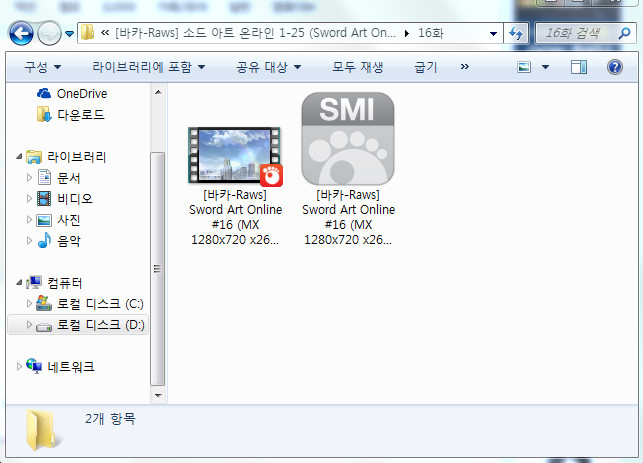This screenshot has height=463, width=643.
Task: Click the 로컬 디스크 (D:) drive icon
Action: (44, 326)
